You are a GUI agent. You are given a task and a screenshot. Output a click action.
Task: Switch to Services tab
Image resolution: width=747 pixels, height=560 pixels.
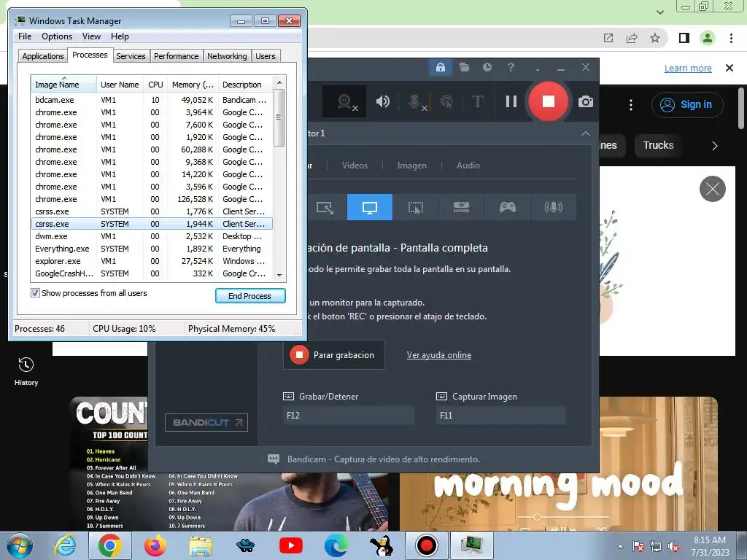click(131, 55)
